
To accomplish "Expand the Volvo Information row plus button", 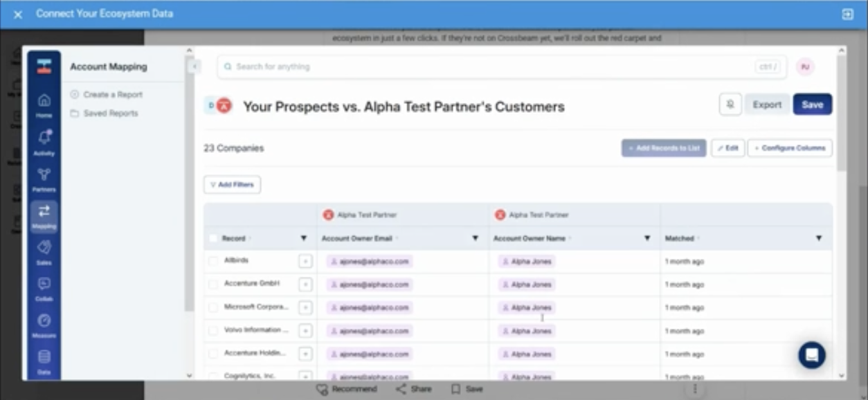I will coord(305,331).
